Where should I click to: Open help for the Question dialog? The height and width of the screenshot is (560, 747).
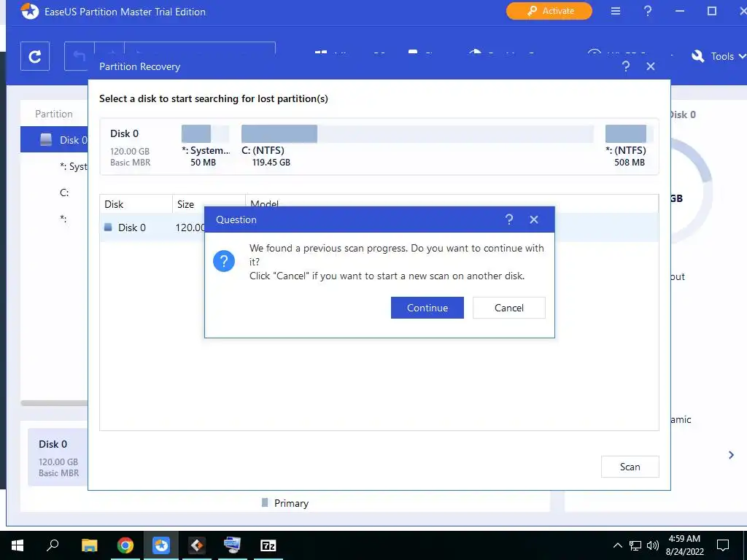tap(508, 219)
